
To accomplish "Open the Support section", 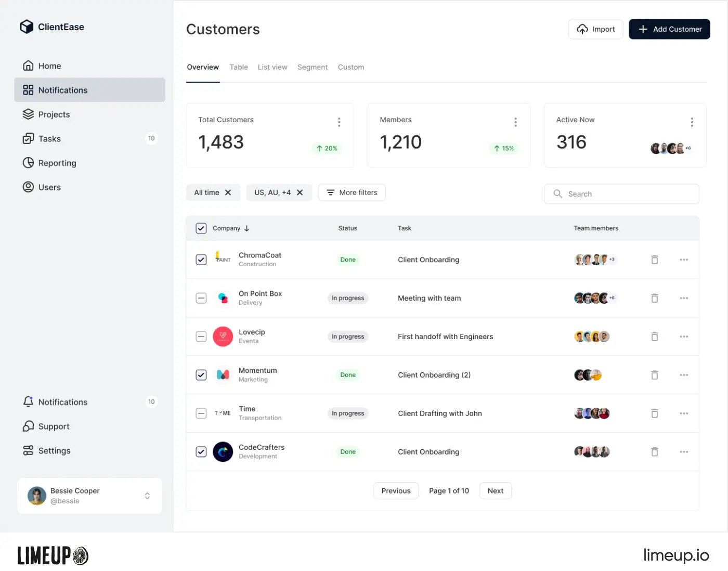I will pos(53,426).
